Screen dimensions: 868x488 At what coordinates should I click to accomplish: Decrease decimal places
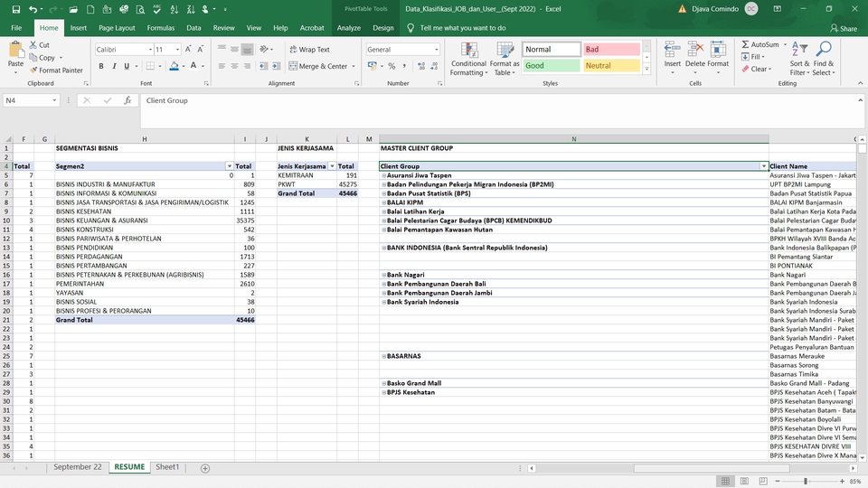(434, 66)
